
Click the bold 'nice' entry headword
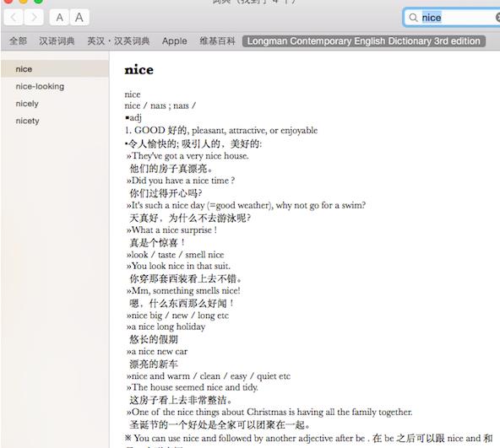point(139,70)
